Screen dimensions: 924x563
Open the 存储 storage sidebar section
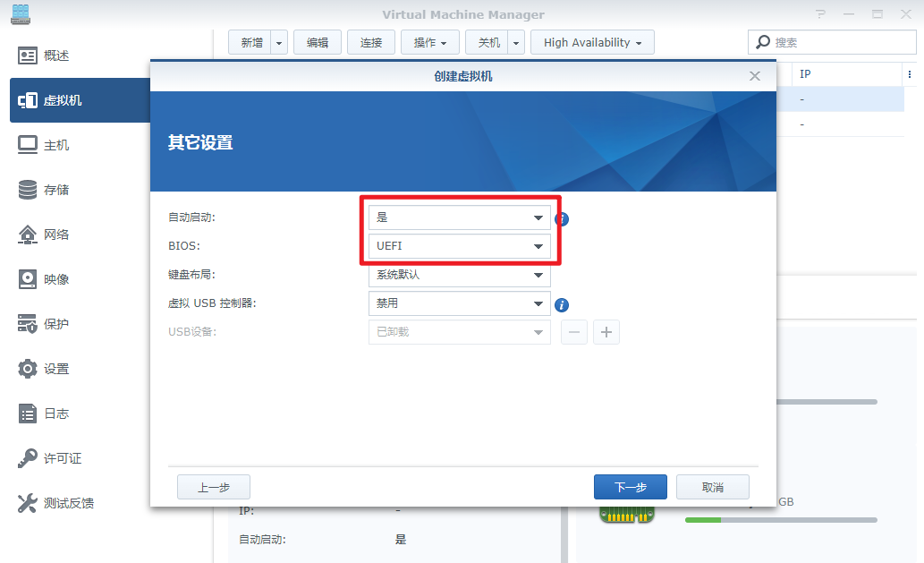pos(56,190)
